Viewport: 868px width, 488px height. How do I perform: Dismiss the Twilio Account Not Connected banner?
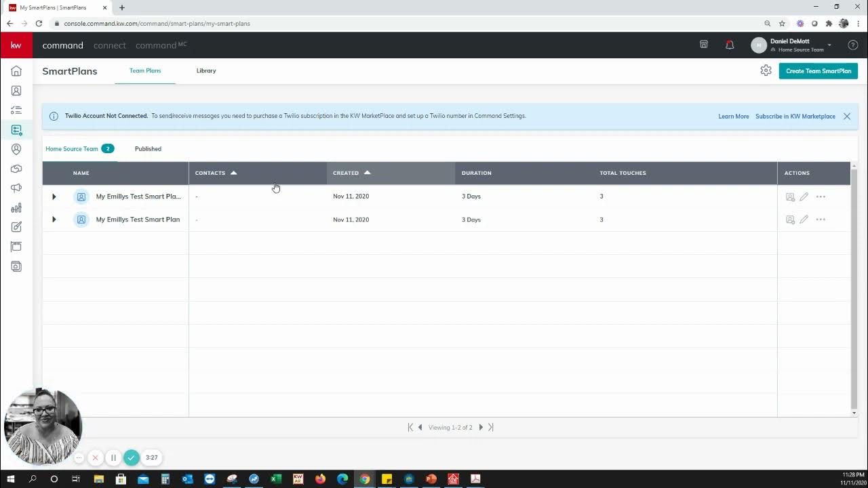[x=847, y=117]
